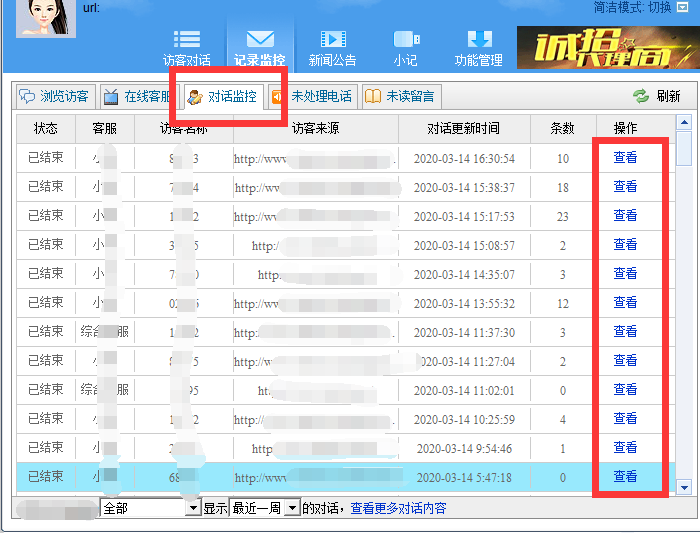View the conversation updated at 15:08:57
Image resolution: width=700 pixels, height=533 pixels.
coord(625,245)
